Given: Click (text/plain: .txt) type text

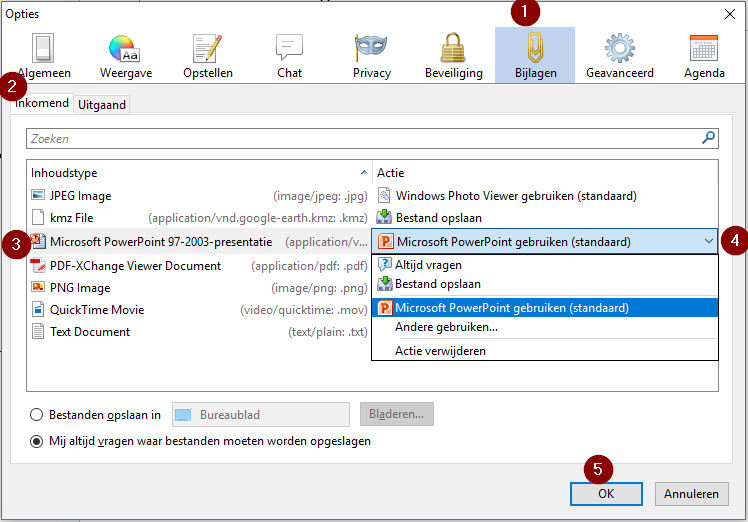Looking at the screenshot, I should 328,332.
